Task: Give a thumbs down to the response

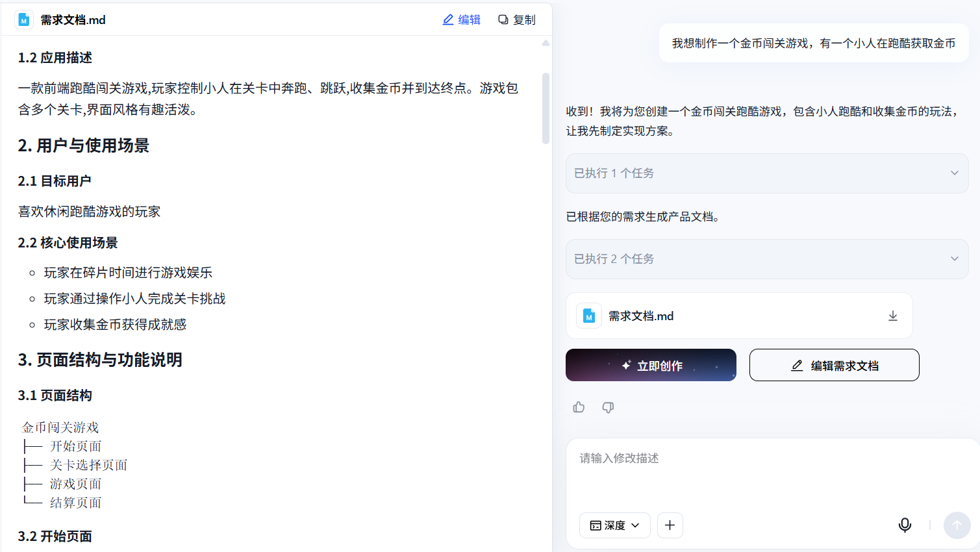Action: click(608, 407)
